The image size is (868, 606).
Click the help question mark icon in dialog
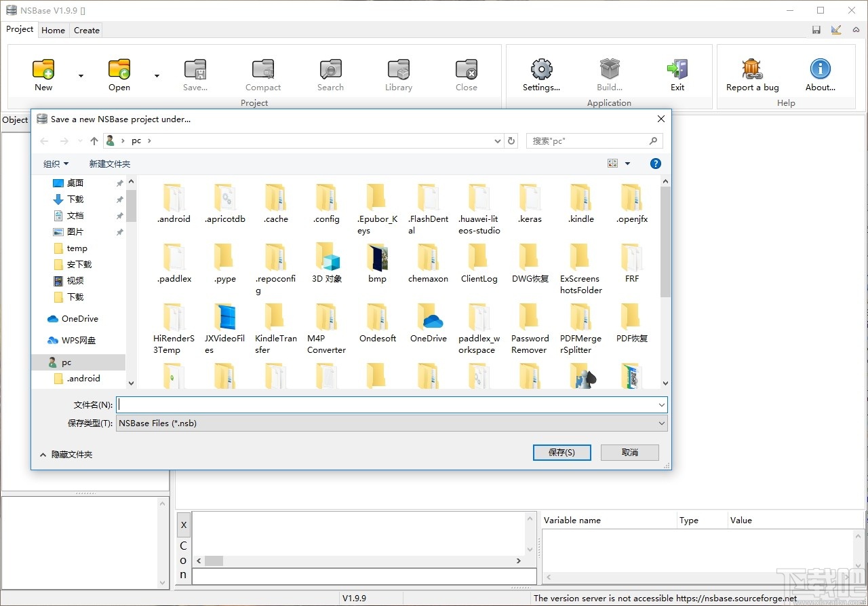(655, 164)
